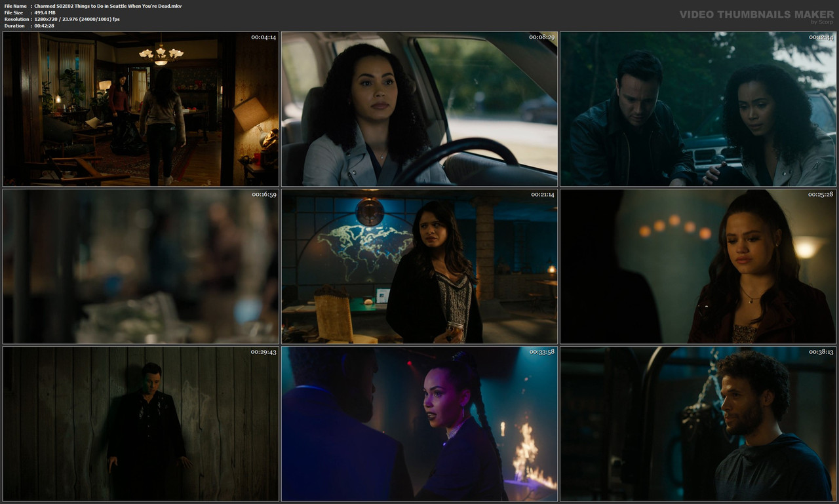Select the thumbnail timestamped 00:29:43

point(141,424)
